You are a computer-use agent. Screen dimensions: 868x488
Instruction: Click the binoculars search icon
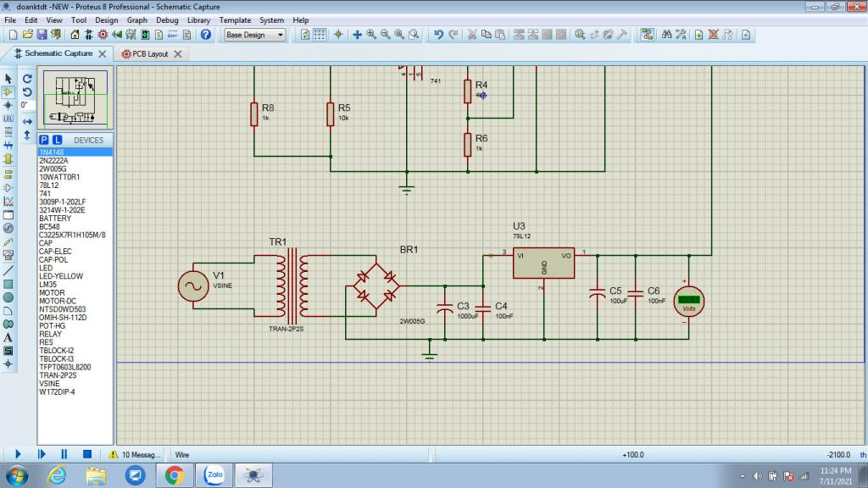(x=667, y=35)
